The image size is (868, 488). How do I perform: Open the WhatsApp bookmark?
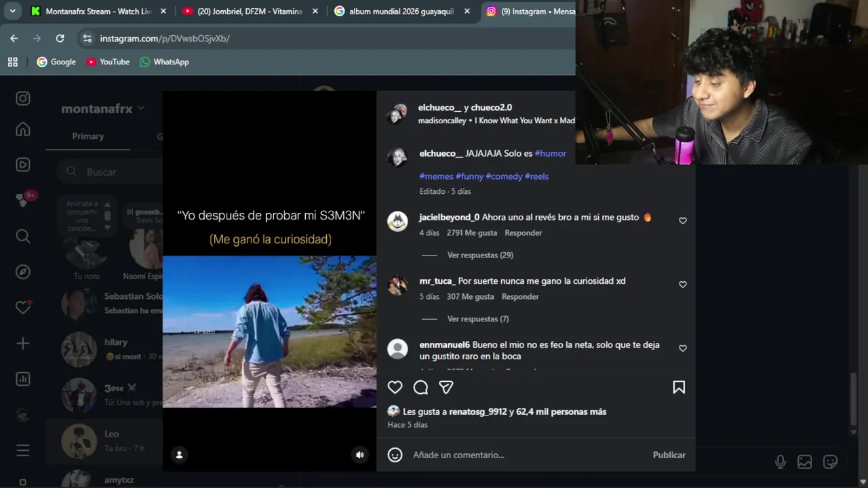pos(164,62)
